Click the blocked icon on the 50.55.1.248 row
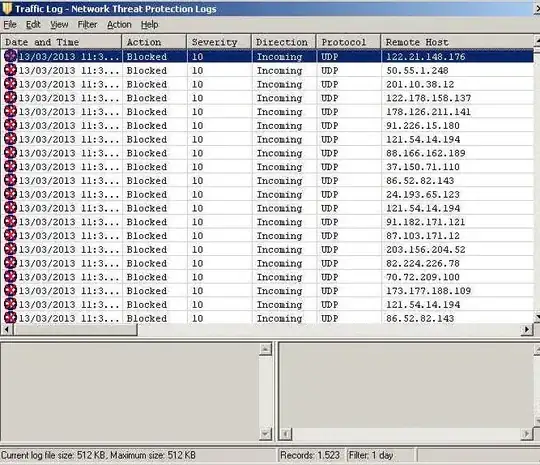 10,70
